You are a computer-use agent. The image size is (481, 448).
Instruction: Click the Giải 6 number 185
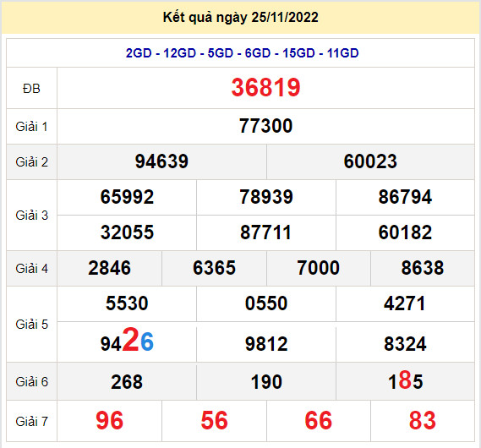(405, 380)
